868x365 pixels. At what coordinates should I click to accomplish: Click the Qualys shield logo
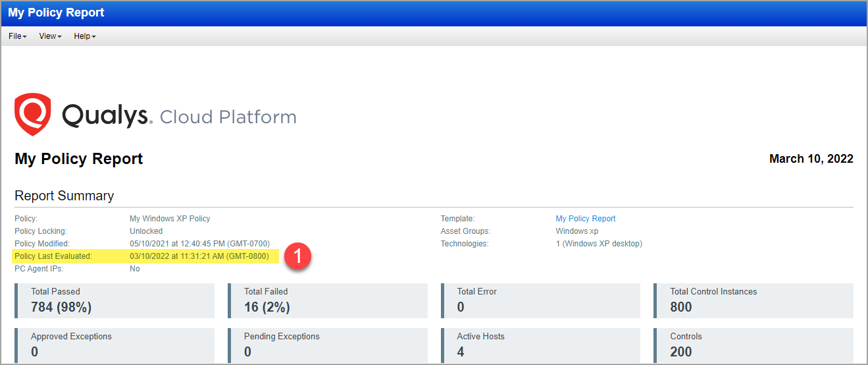tap(33, 114)
